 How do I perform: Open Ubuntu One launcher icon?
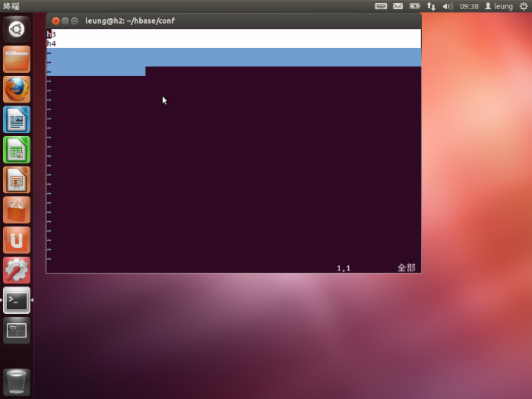[x=17, y=240]
